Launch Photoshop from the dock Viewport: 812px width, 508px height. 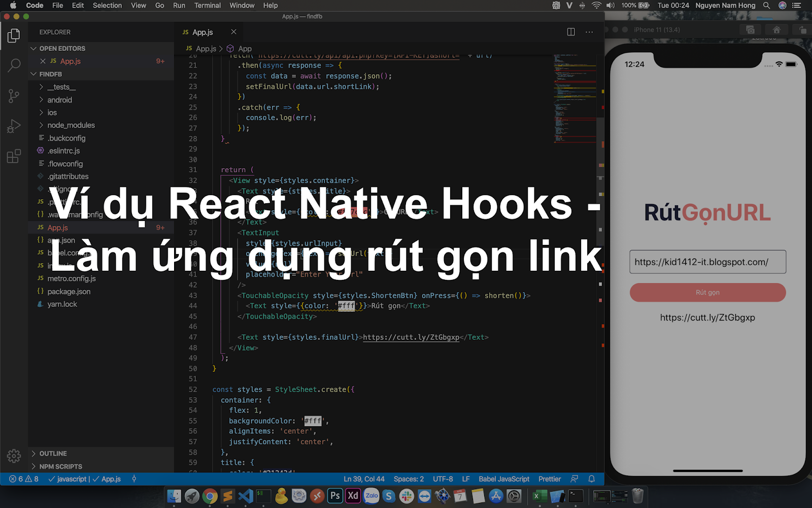(x=335, y=496)
